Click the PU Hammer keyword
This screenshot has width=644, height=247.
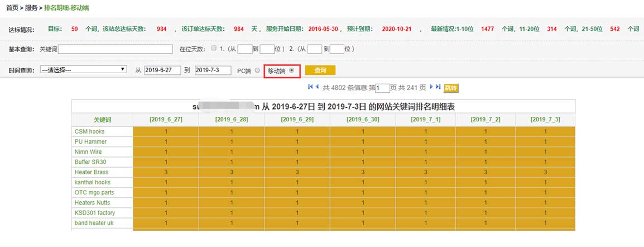90,142
